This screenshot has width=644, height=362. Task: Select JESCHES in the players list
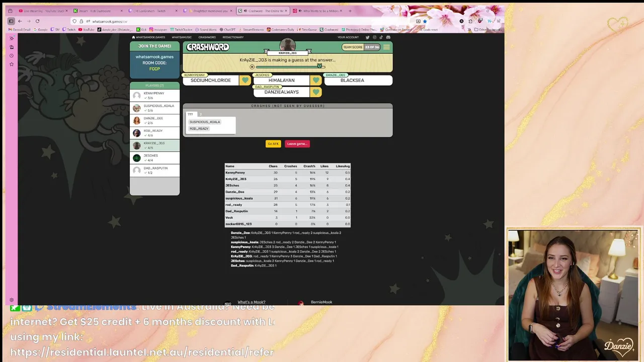154,158
